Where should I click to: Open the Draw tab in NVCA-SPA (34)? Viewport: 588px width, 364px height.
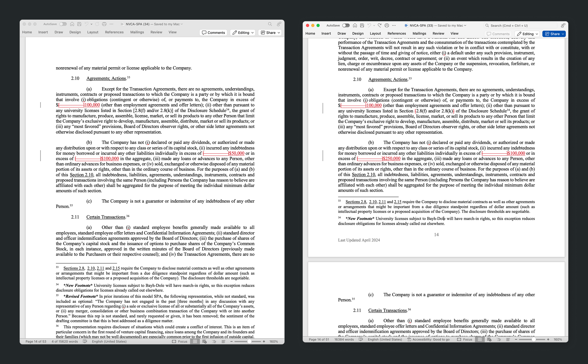pos(59,32)
